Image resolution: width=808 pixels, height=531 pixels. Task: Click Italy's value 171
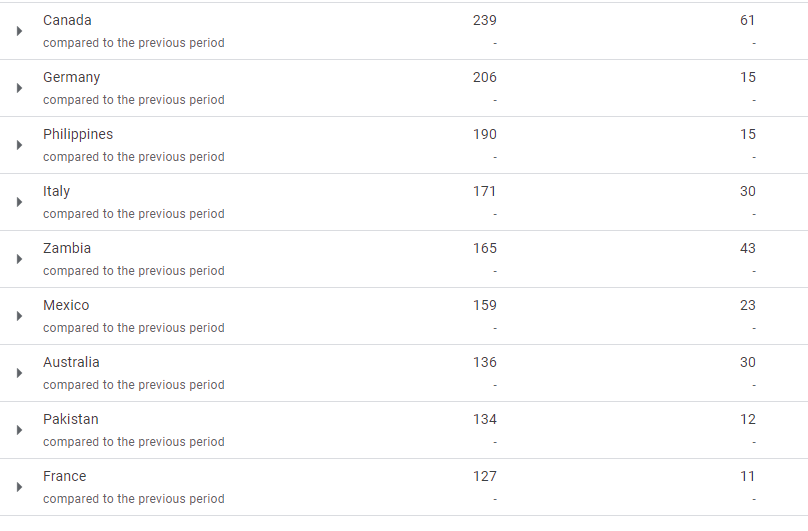point(484,191)
